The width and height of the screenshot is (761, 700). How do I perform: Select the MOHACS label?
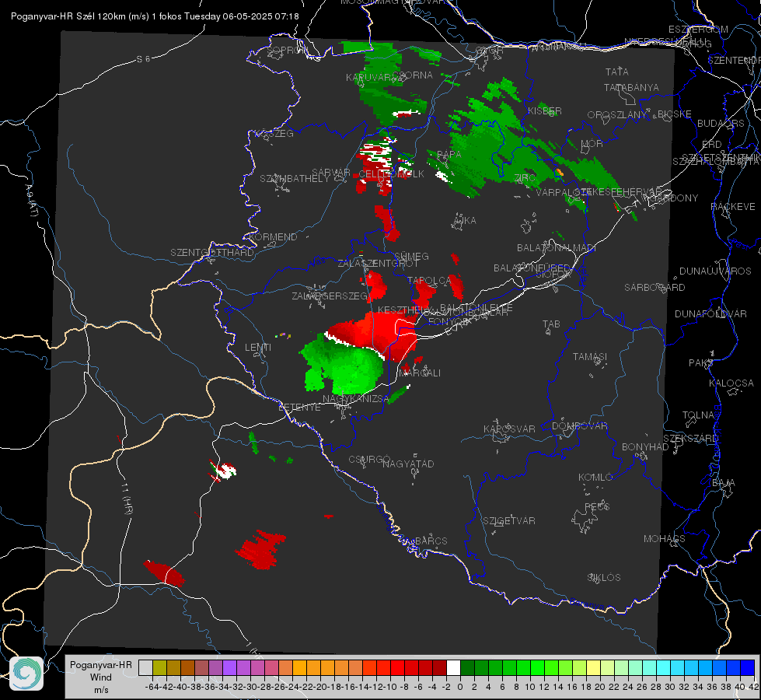click(x=665, y=539)
